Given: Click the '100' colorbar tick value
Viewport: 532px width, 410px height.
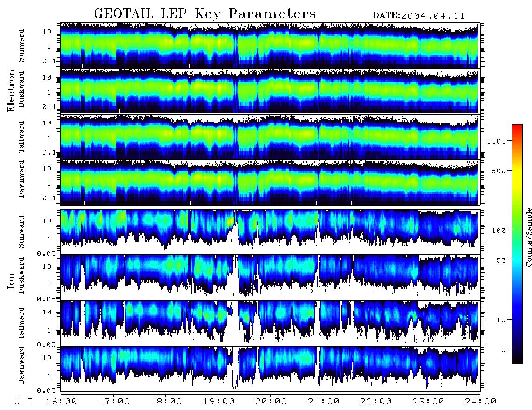Looking at the screenshot, I should click(498, 231).
